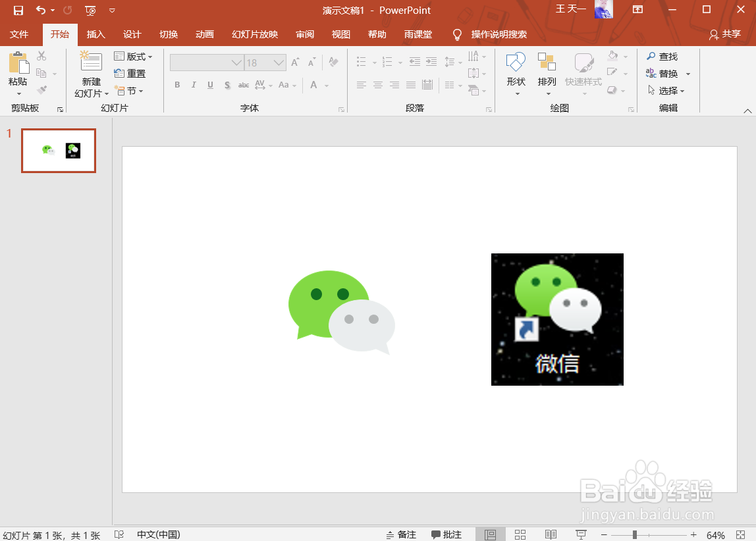Open the Customize Quick Access Toolbar dropdown

click(112, 10)
